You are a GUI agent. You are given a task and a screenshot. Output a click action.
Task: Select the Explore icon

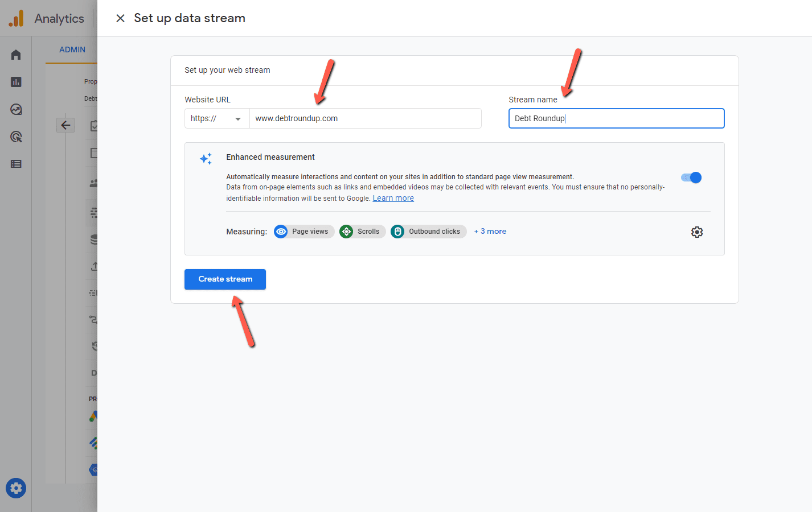point(15,109)
